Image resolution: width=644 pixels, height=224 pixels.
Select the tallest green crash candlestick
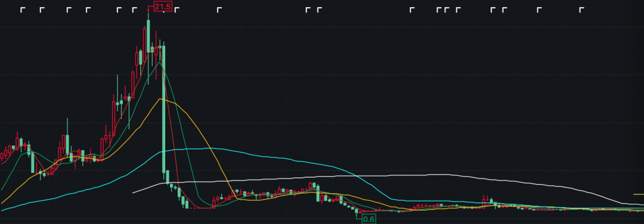click(163, 110)
